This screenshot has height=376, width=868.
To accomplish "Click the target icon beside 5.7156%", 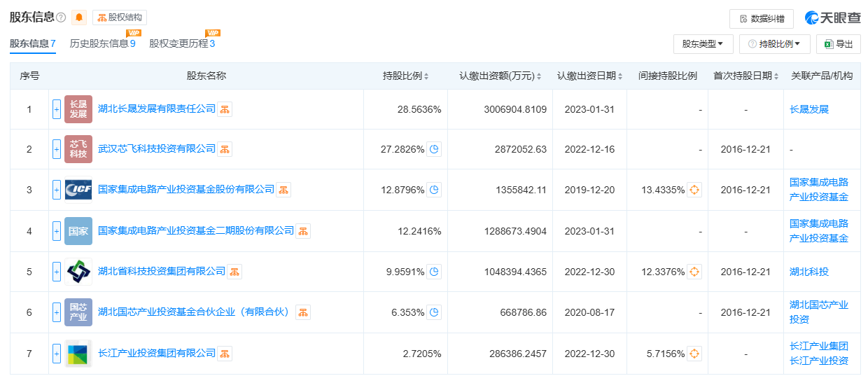I will click(694, 354).
